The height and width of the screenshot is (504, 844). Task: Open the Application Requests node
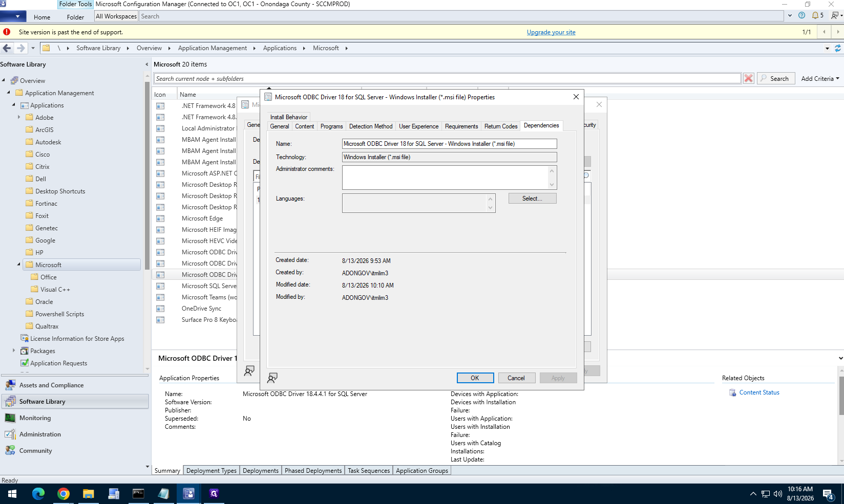point(58,363)
